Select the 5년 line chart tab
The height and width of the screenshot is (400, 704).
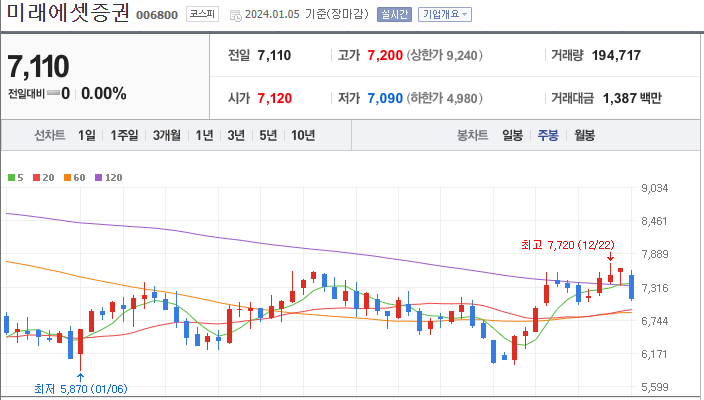click(268, 135)
